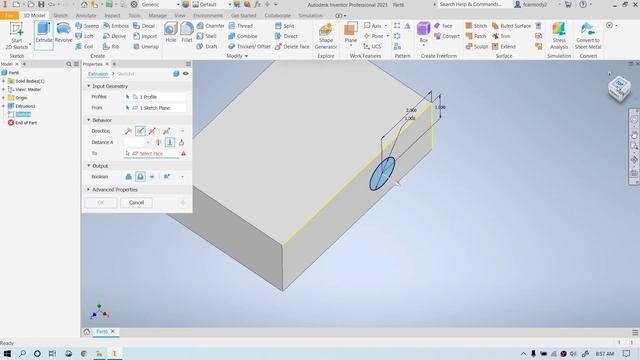
Task: Click the Cancel button
Action: (136, 203)
